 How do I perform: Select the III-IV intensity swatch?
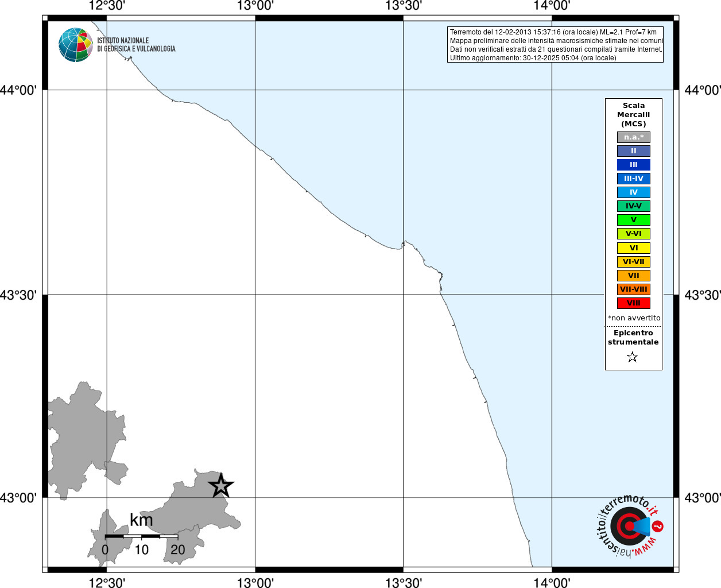(634, 179)
